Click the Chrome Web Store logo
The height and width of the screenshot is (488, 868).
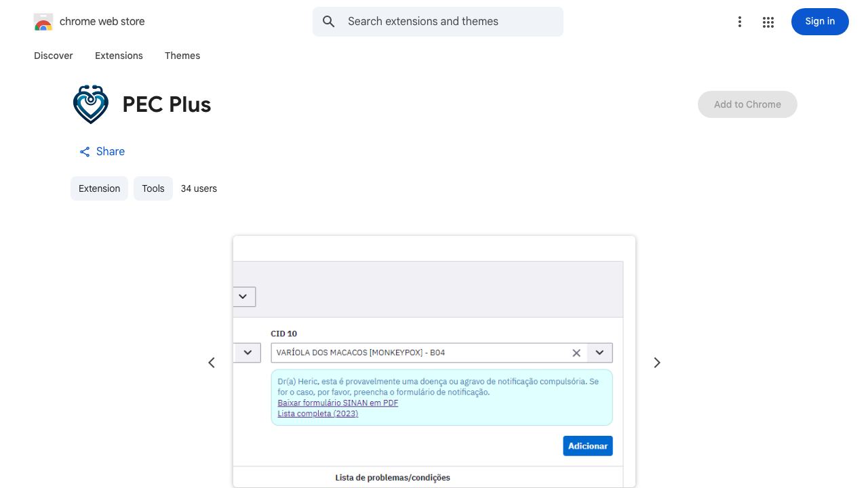(x=43, y=22)
